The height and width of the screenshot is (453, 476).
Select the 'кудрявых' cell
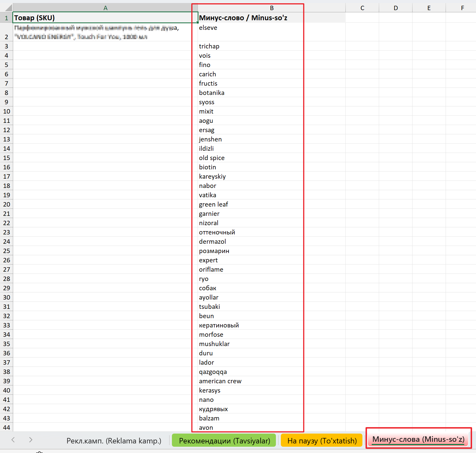tap(272, 409)
